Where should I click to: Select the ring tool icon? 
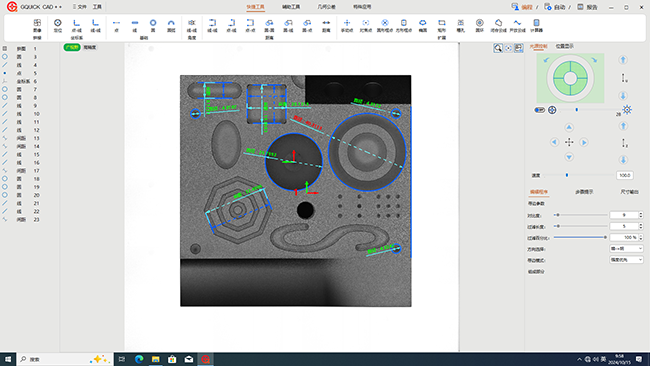click(x=479, y=25)
